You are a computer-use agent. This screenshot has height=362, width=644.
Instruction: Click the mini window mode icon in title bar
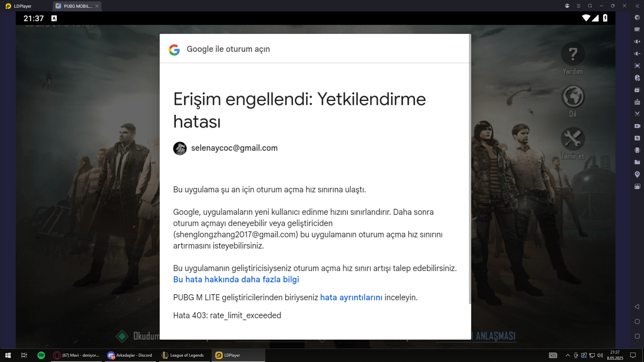pos(590,6)
